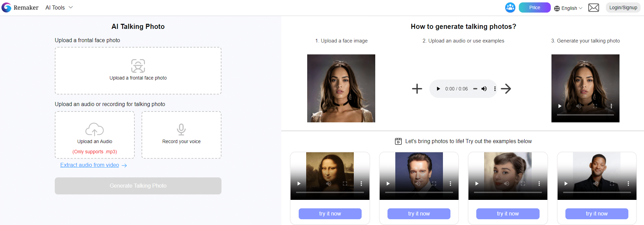This screenshot has width=644, height=225.
Task: Open the community people icon near Price
Action: pyautogui.click(x=510, y=7)
